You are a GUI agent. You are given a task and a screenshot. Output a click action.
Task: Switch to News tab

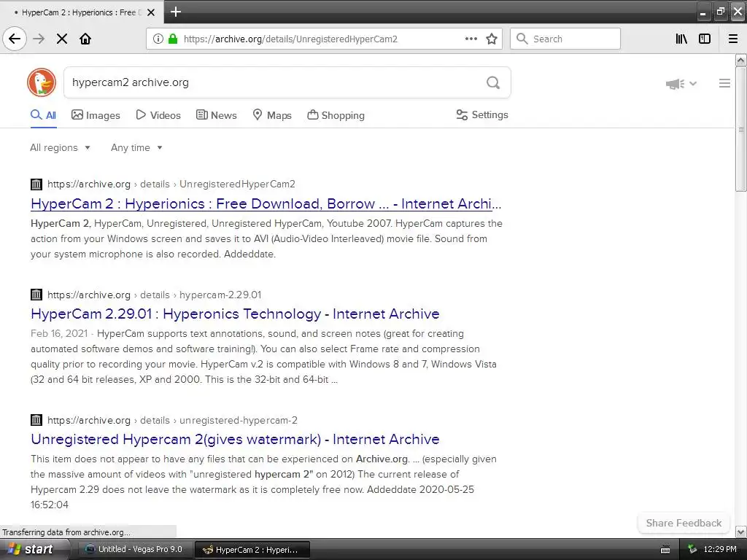[x=216, y=115]
